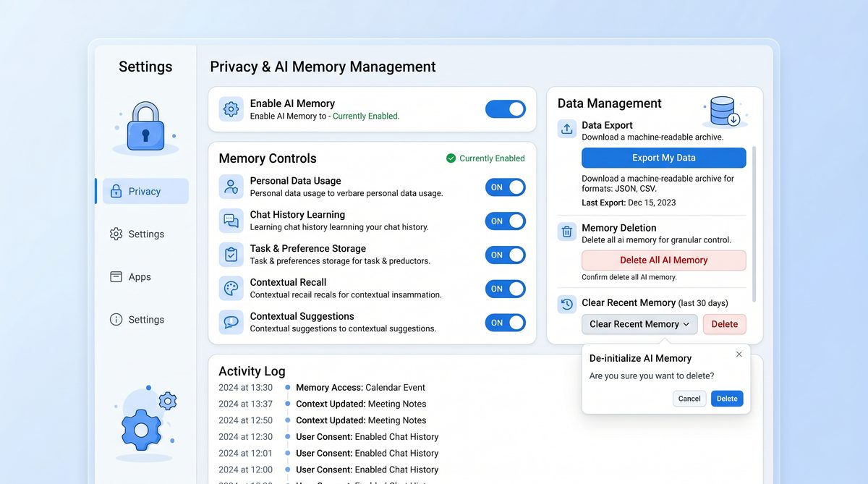Image resolution: width=868 pixels, height=484 pixels.
Task: Click the database download icon in Data Management
Action: (724, 112)
